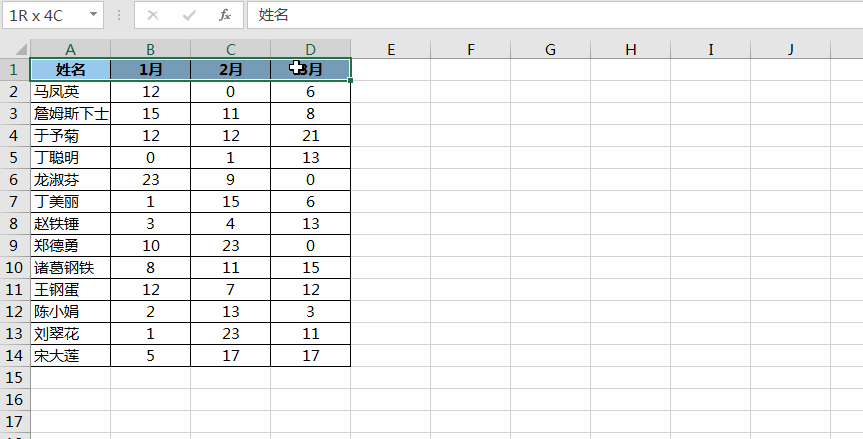Select column G header

(x=550, y=49)
